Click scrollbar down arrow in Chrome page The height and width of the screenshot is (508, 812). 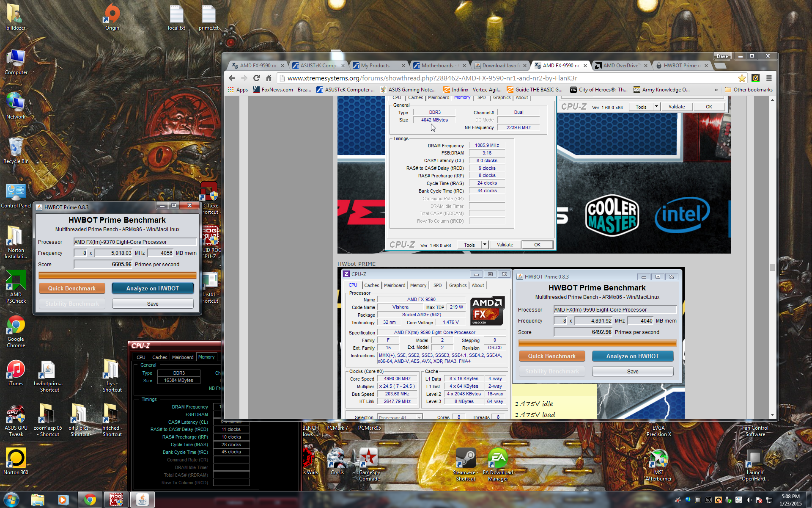[772, 415]
